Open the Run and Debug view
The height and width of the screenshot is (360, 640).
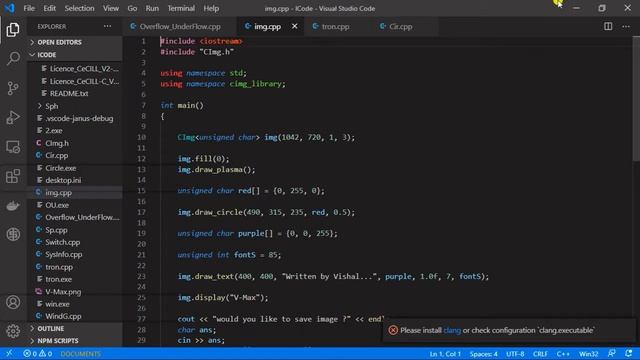[x=13, y=118]
